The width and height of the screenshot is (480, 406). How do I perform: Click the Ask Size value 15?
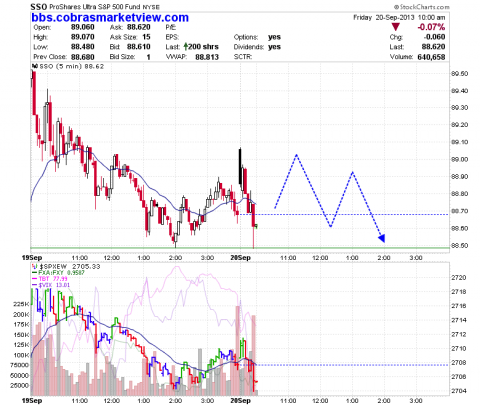pyautogui.click(x=146, y=37)
